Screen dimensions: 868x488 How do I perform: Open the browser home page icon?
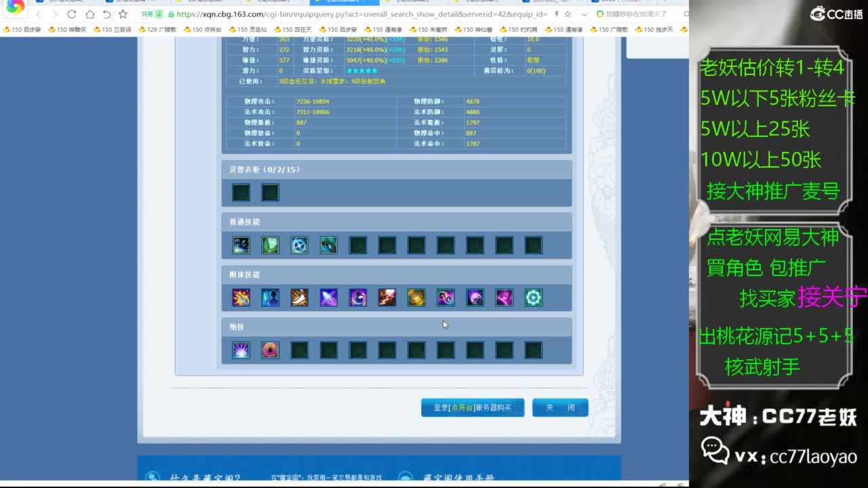coord(89,14)
